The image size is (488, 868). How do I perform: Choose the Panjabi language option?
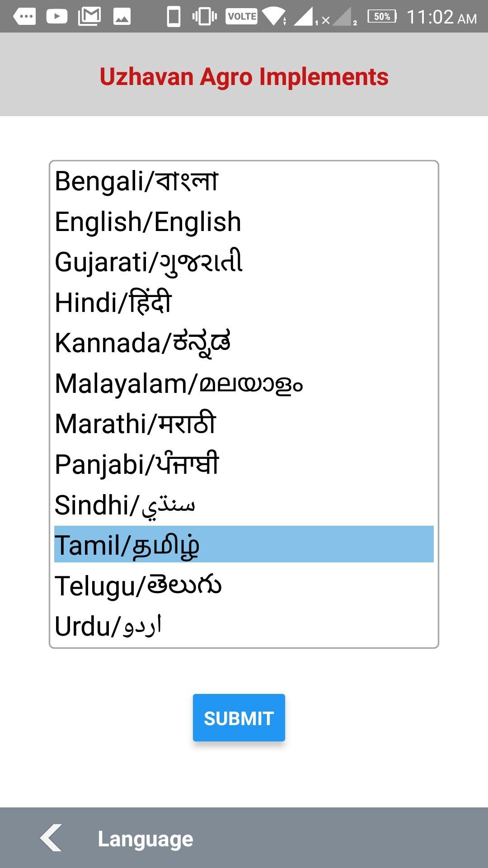pos(137,464)
